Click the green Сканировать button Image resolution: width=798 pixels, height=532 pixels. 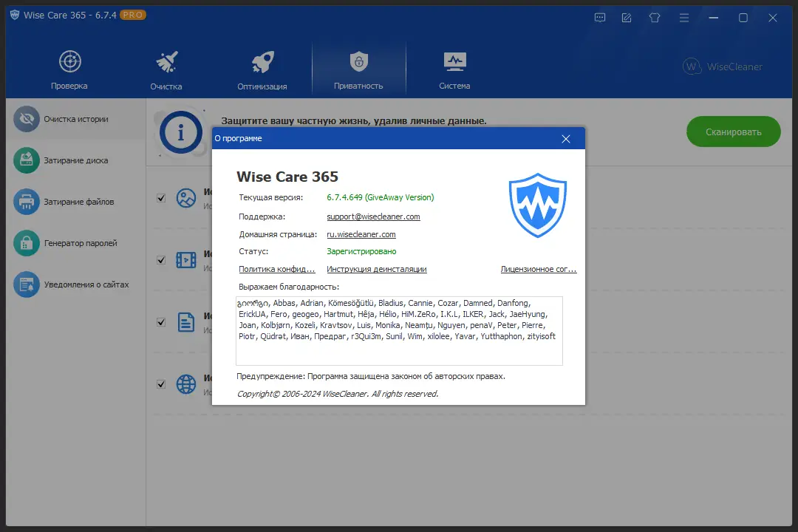coord(734,132)
